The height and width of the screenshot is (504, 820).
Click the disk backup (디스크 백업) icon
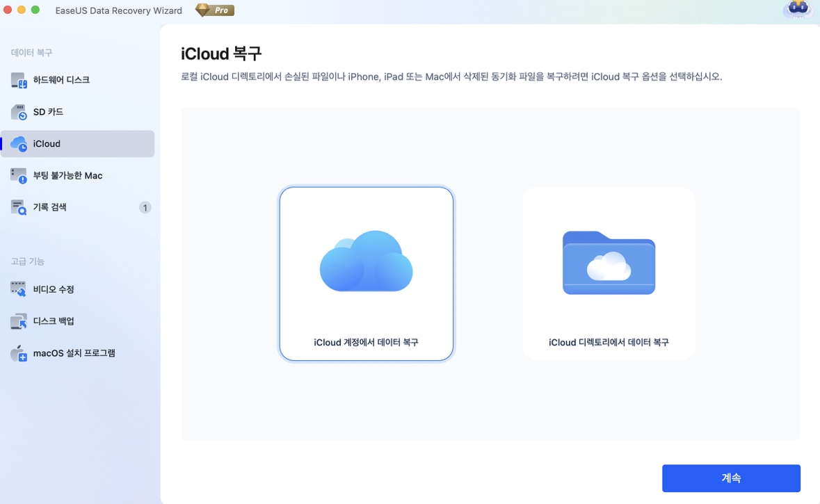[18, 321]
